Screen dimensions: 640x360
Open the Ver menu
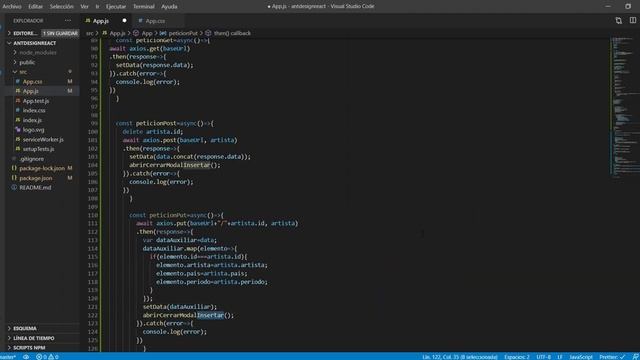tap(84, 7)
